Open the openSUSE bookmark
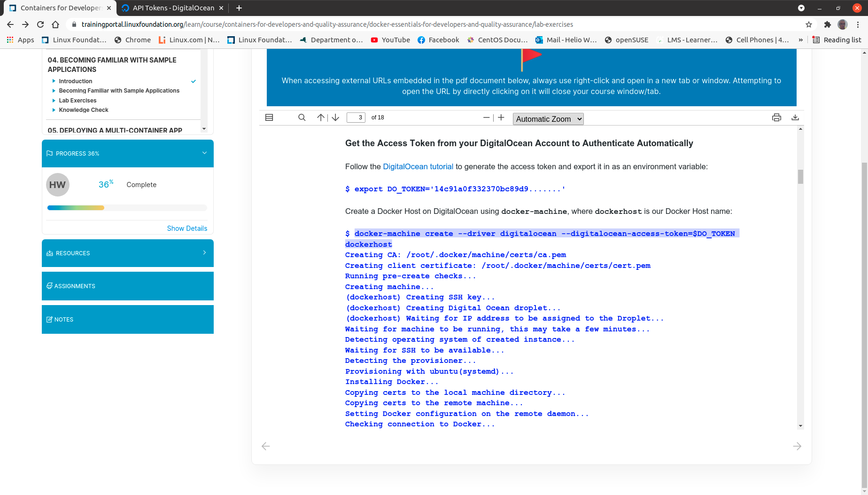 (x=626, y=40)
